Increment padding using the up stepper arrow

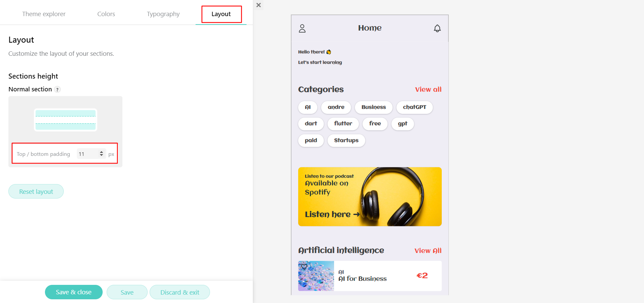101,152
